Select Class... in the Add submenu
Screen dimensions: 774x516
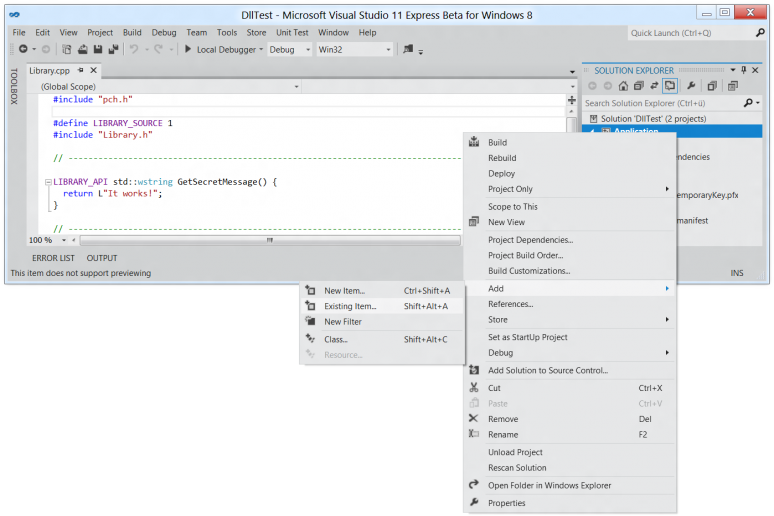383,339
